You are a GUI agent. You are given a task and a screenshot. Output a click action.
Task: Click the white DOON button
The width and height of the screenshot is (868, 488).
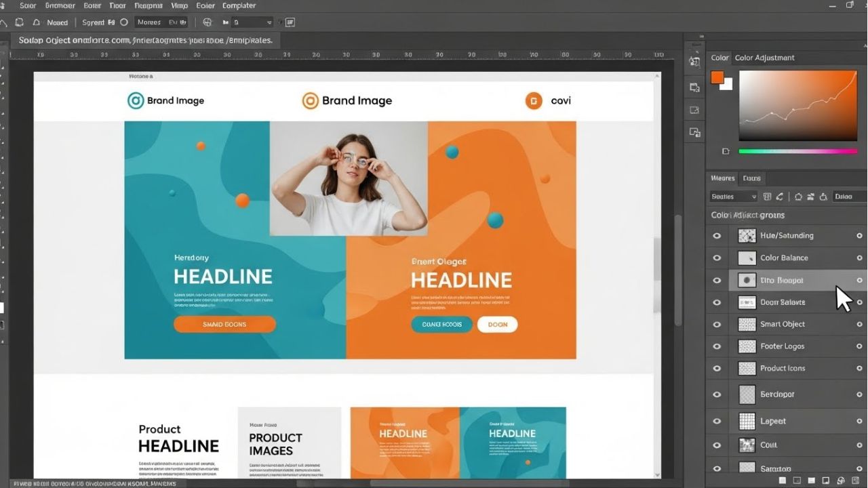pyautogui.click(x=497, y=325)
